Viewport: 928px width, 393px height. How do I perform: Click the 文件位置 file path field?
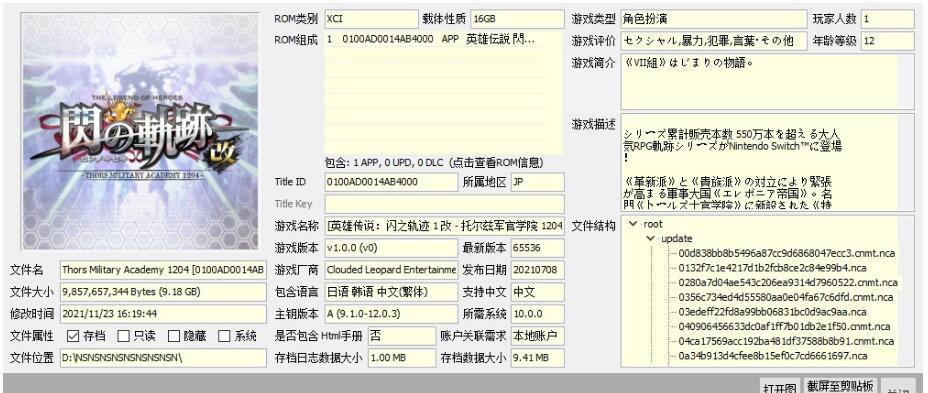click(x=163, y=358)
